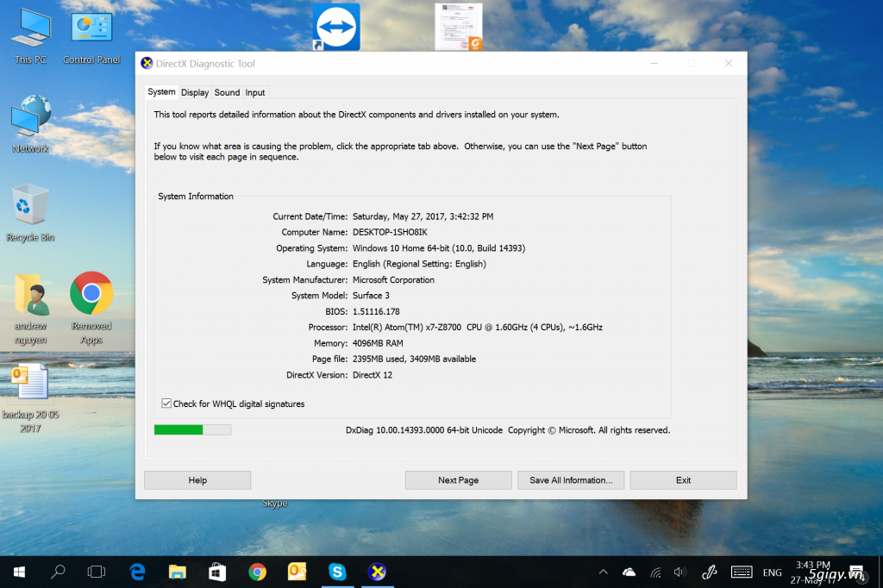Viewport: 883px width, 588px height.
Task: Open the Windows Start menu
Action: (18, 571)
